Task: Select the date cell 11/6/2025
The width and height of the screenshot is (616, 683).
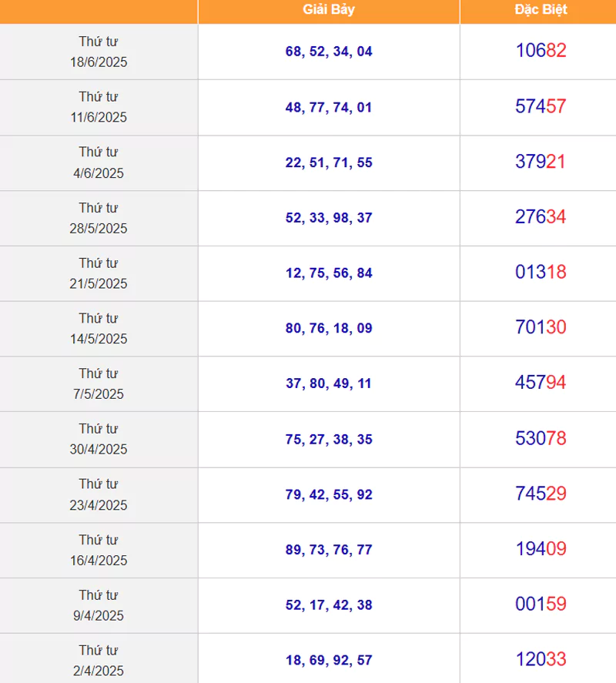Action: point(99,107)
